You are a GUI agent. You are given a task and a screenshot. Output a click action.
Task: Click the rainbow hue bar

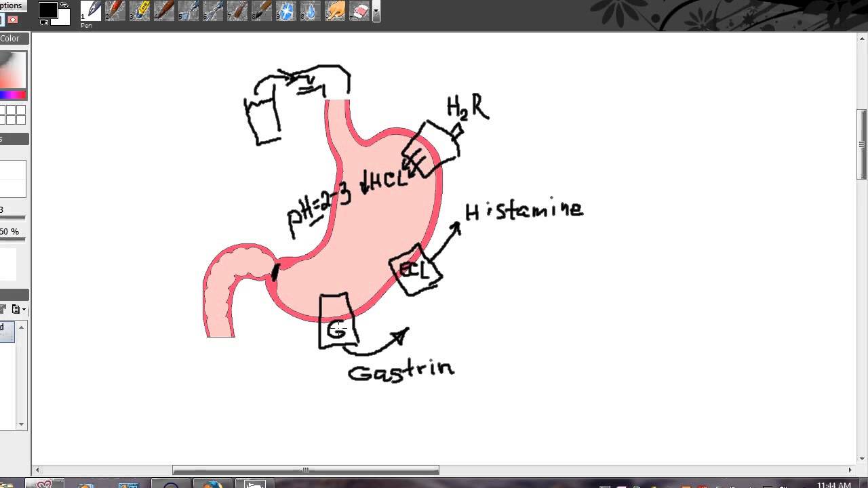click(x=13, y=95)
